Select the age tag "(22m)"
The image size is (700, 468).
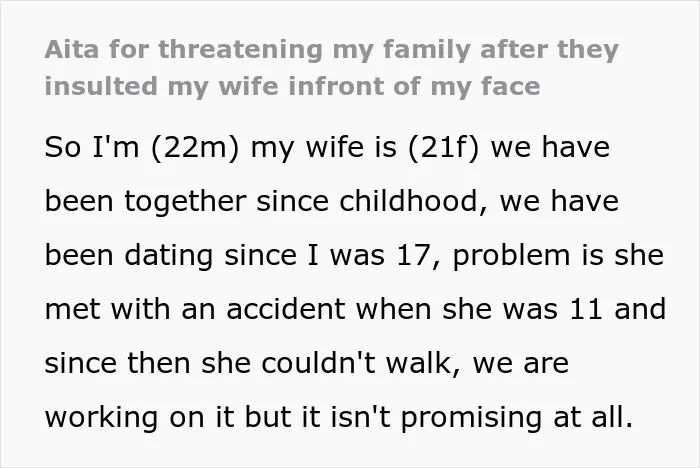pos(195,147)
